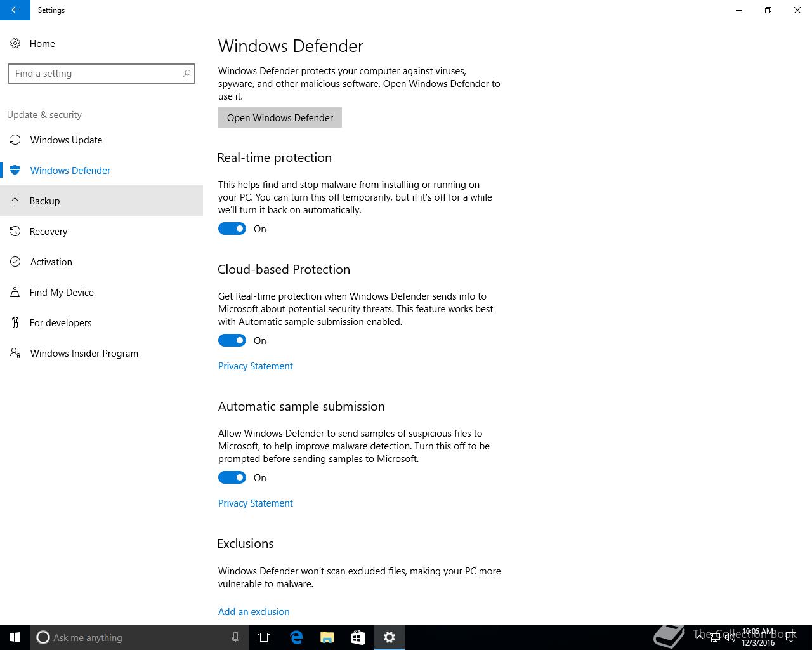Click the Windows Update refresh icon
The image size is (812, 650).
pyautogui.click(x=16, y=140)
